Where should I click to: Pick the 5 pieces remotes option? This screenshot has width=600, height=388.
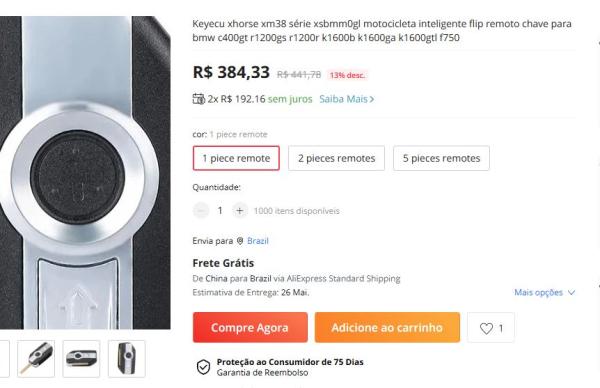coord(441,158)
